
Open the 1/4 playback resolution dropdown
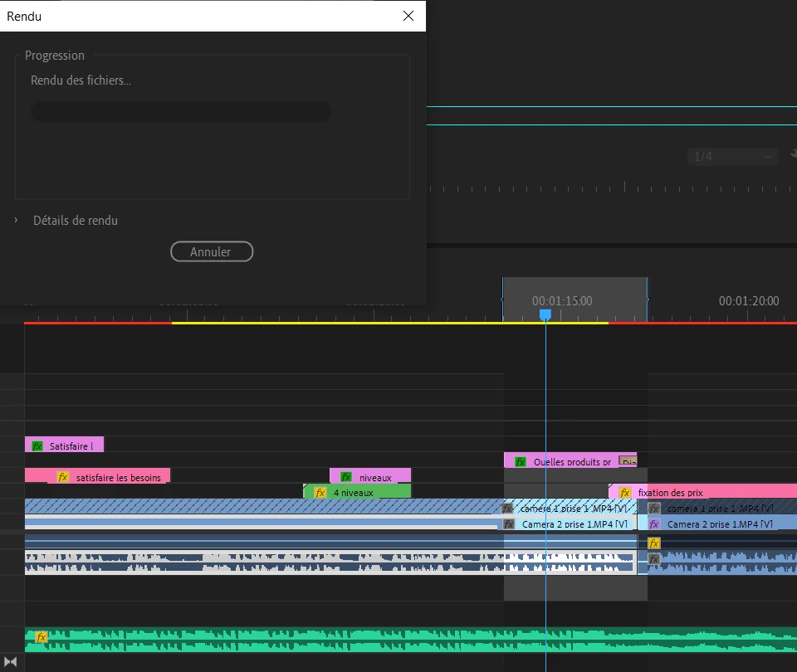click(732, 157)
